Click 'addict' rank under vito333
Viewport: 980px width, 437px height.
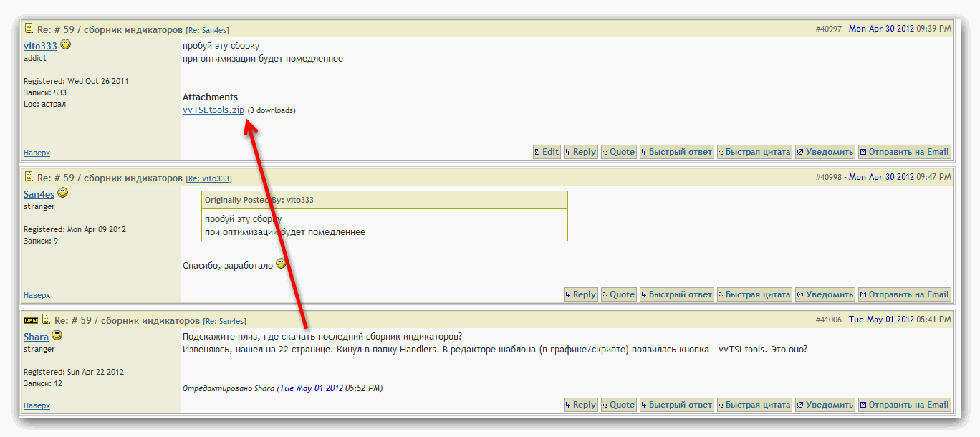point(35,58)
